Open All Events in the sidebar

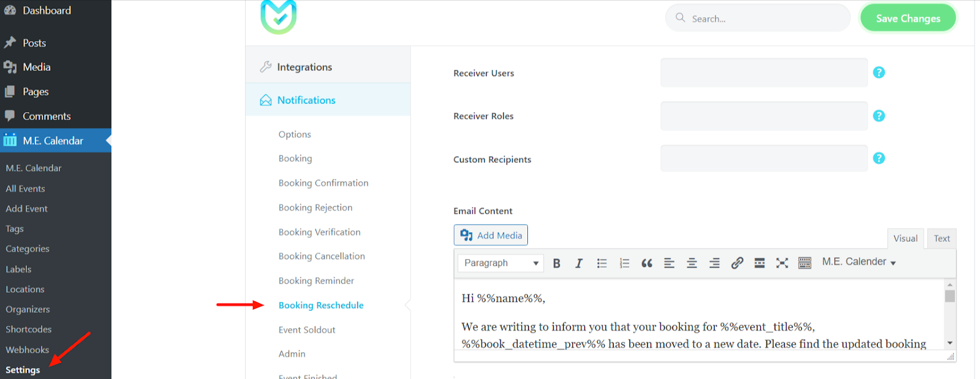point(25,189)
